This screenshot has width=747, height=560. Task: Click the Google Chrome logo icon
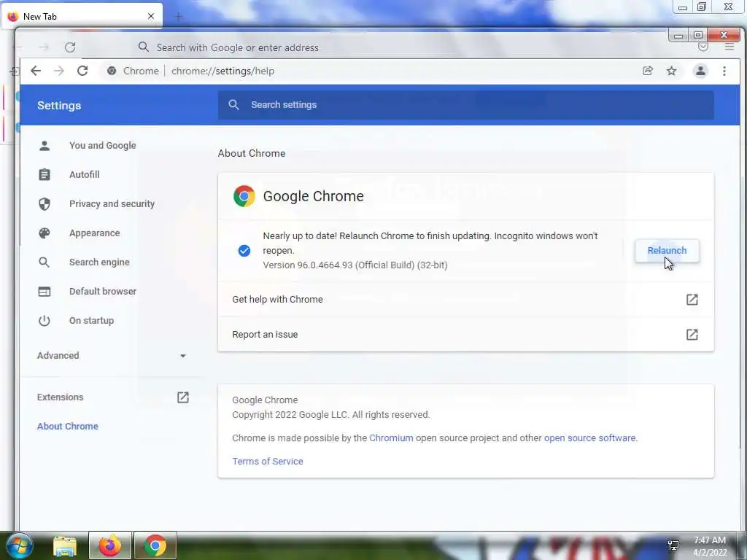tap(244, 196)
